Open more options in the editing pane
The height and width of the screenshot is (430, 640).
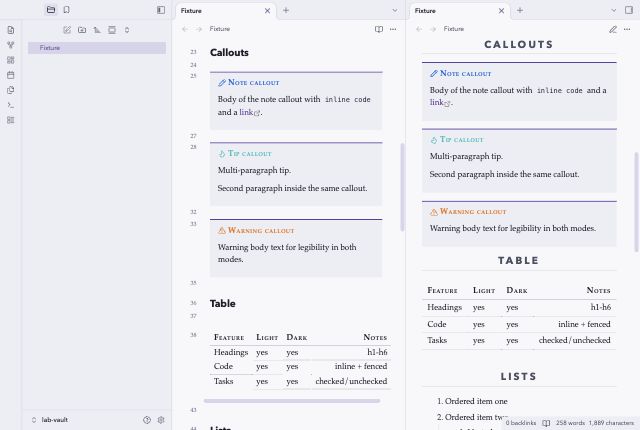393,29
